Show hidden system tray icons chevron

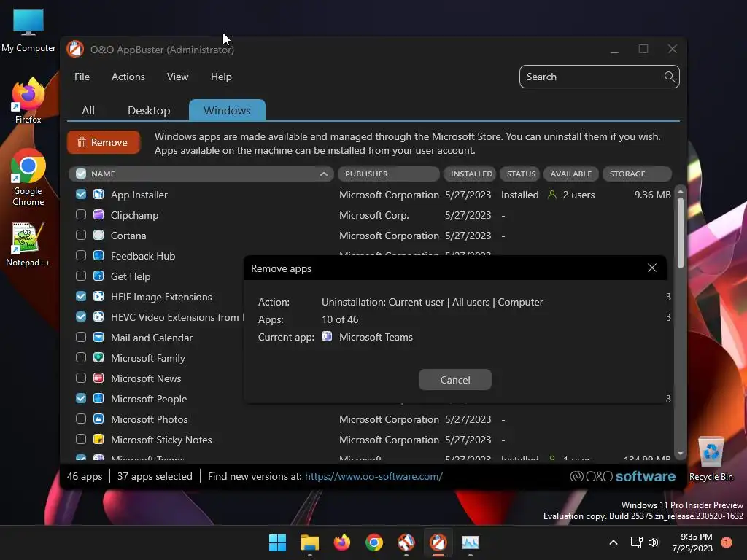(614, 542)
